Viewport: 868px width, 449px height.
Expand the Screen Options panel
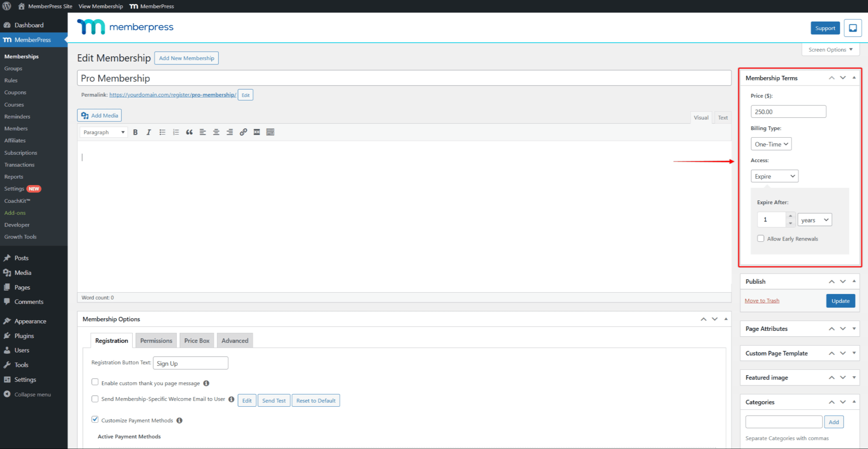pyautogui.click(x=830, y=50)
